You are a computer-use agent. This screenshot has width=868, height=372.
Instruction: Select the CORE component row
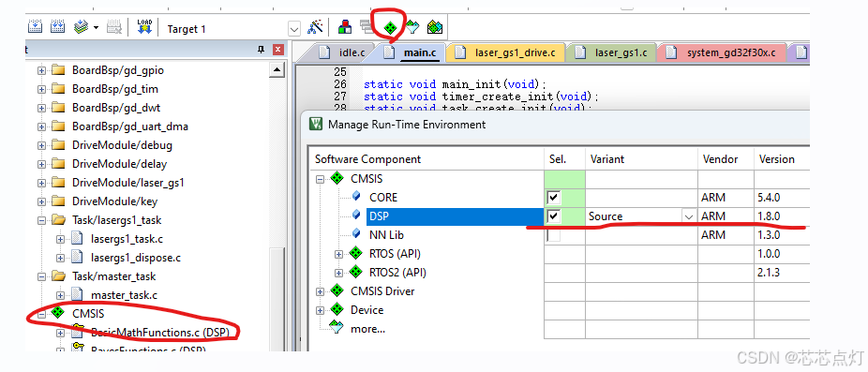coord(383,198)
